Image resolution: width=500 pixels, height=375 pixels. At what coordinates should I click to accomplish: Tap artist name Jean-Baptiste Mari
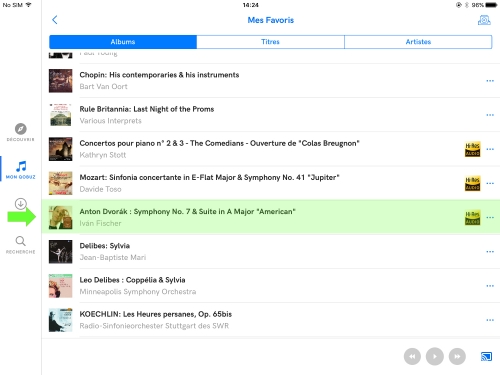point(113,258)
